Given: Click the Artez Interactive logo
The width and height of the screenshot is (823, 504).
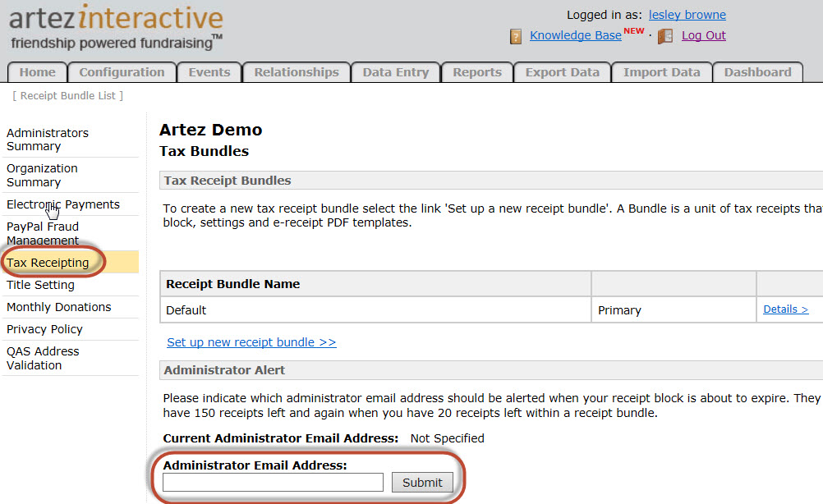Looking at the screenshot, I should coord(116,27).
